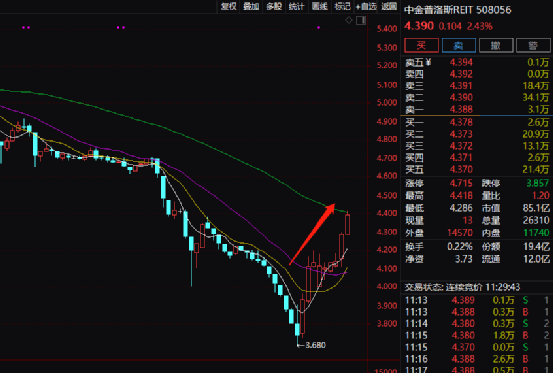Select the 买一 bid price 4.378
The image size is (553, 373).
461,122
